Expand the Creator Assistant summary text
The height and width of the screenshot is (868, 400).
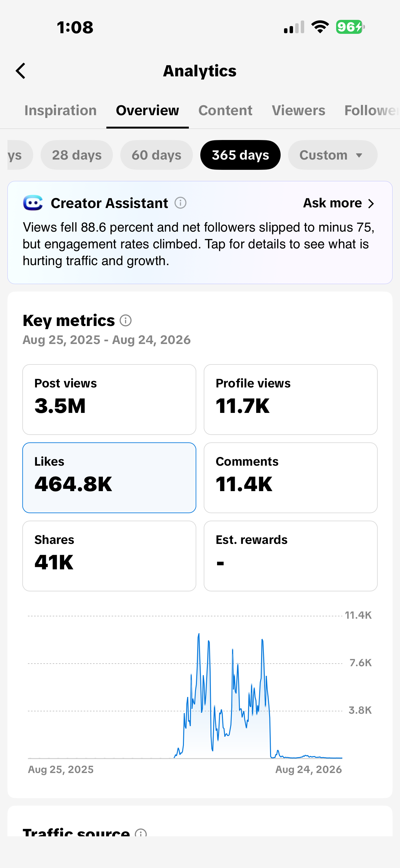coord(199,244)
